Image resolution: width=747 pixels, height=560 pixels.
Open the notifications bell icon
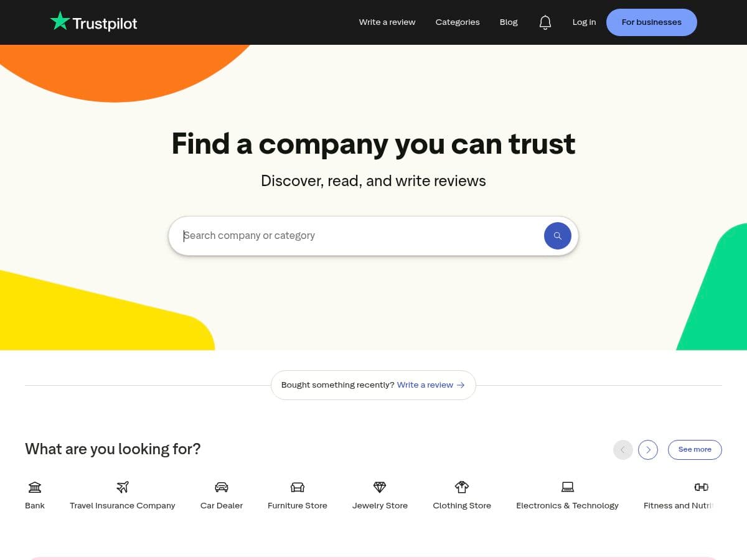[545, 22]
